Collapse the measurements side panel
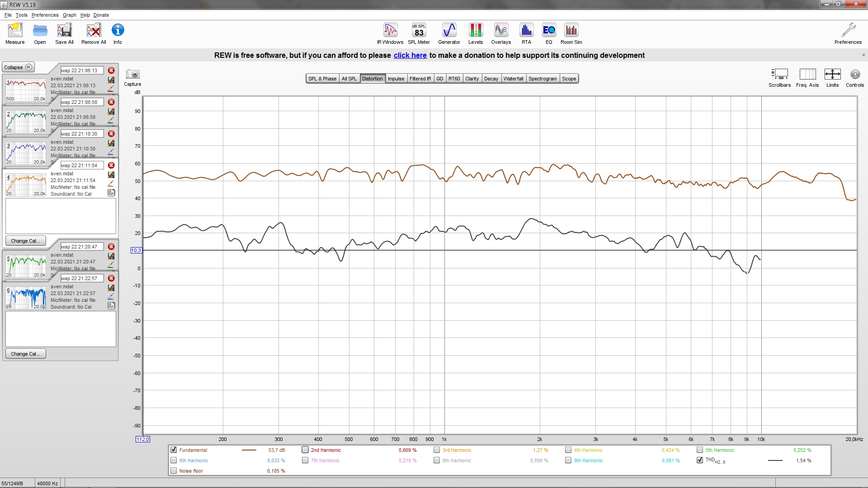868x488 pixels. coord(18,67)
